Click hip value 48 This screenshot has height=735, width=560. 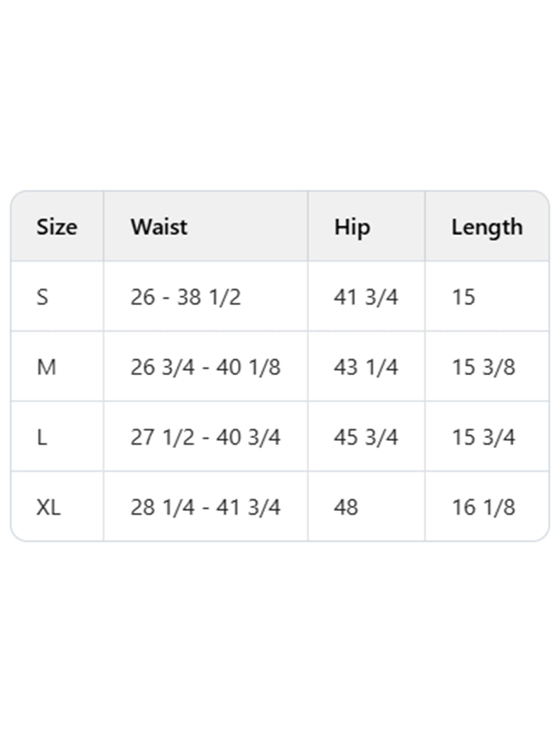click(x=346, y=507)
